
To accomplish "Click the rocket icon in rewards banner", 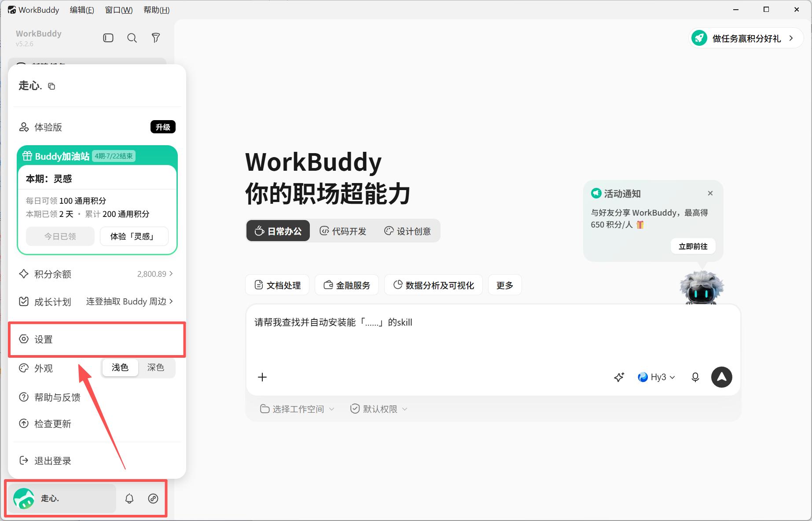I will [x=699, y=38].
